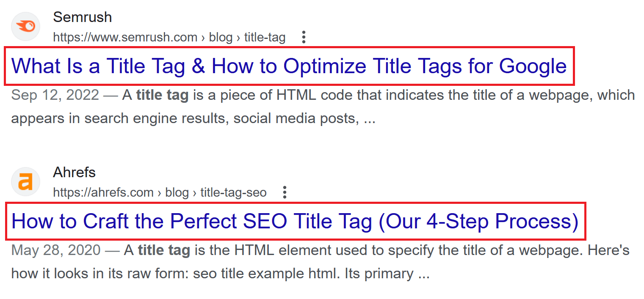Click the orange Ahrefs 'a' favicon
Viewport: 644px width, 299px height.
(x=25, y=182)
